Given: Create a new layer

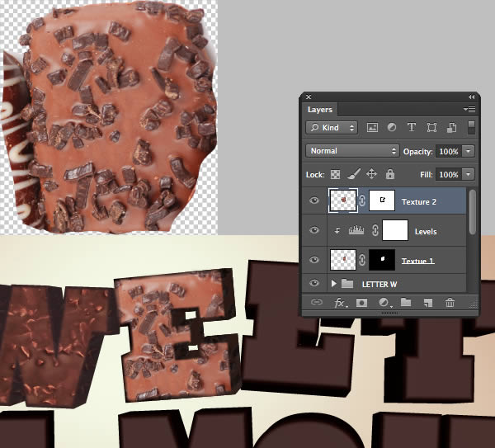Looking at the screenshot, I should coord(427,303).
